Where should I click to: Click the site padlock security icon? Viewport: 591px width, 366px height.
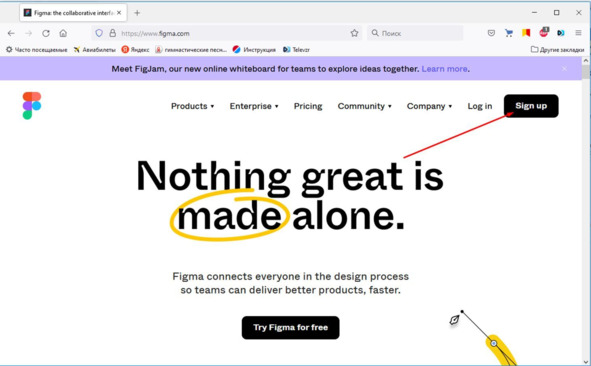(112, 33)
